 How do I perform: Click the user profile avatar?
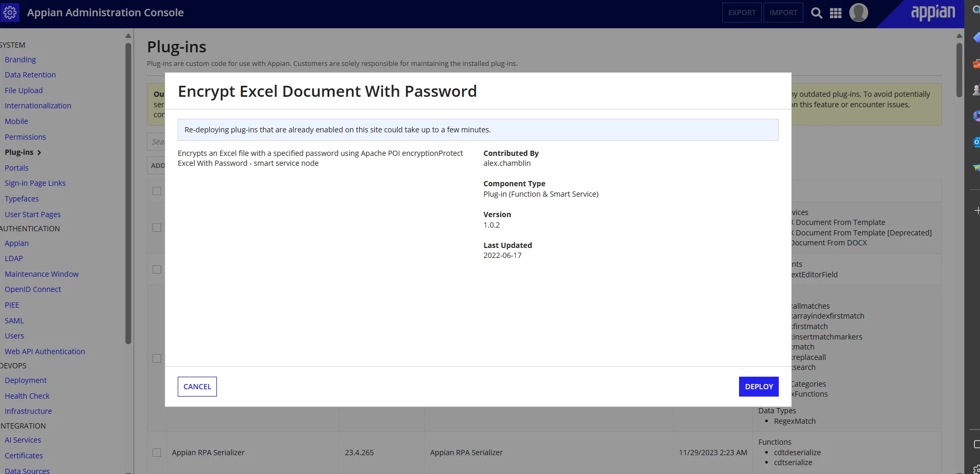(859, 13)
